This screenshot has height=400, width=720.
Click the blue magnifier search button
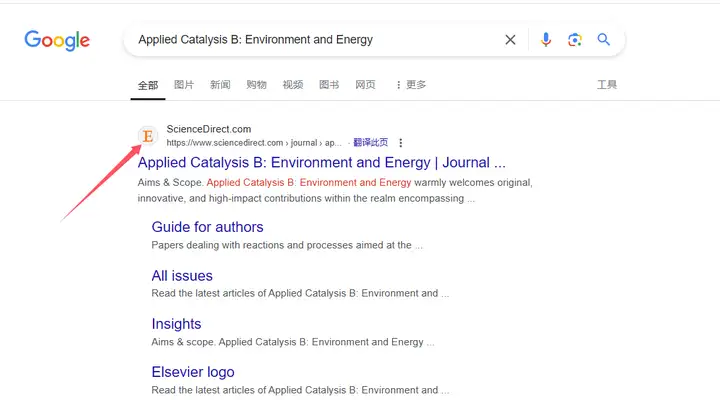(x=603, y=39)
